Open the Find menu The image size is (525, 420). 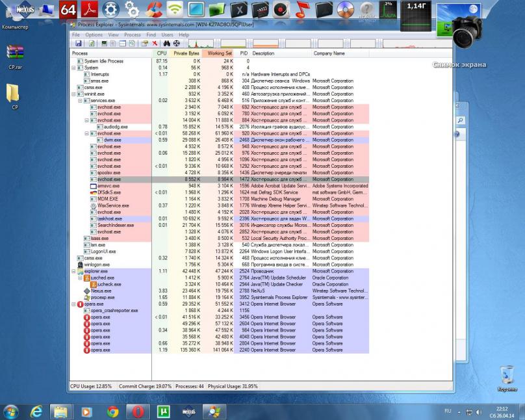point(151,34)
